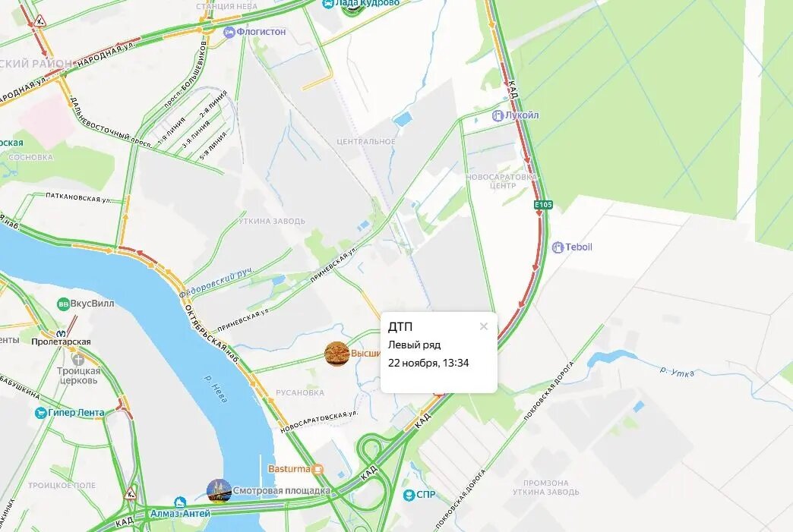Click the р. Нева river label
Image resolution: width=793 pixels, height=532 pixels.
pyautogui.click(x=216, y=388)
